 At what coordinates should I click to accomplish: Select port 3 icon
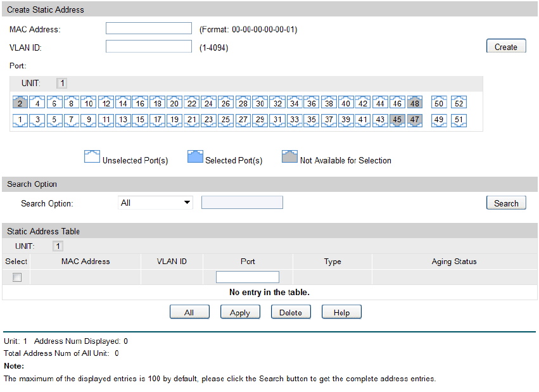pyautogui.click(x=37, y=120)
